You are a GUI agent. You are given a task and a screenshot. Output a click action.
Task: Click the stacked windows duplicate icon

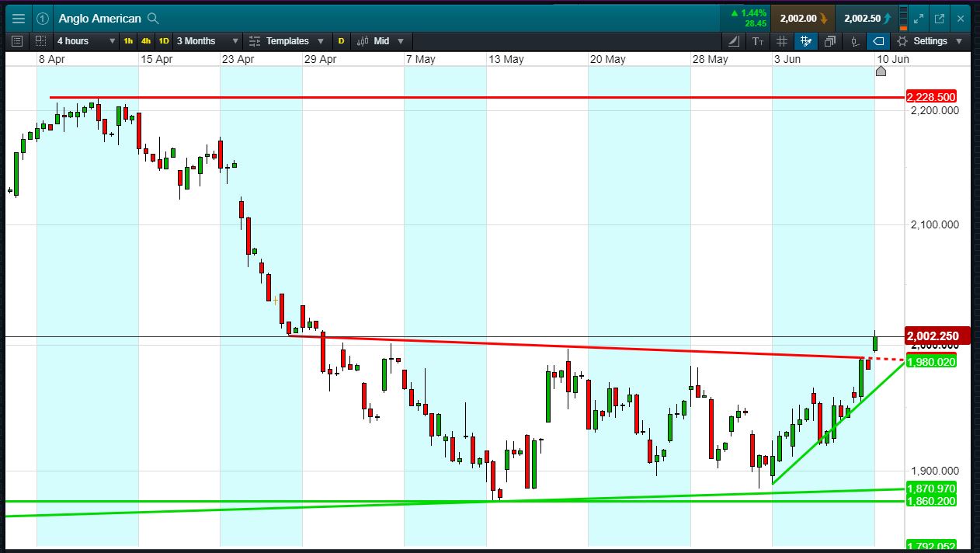(x=830, y=41)
